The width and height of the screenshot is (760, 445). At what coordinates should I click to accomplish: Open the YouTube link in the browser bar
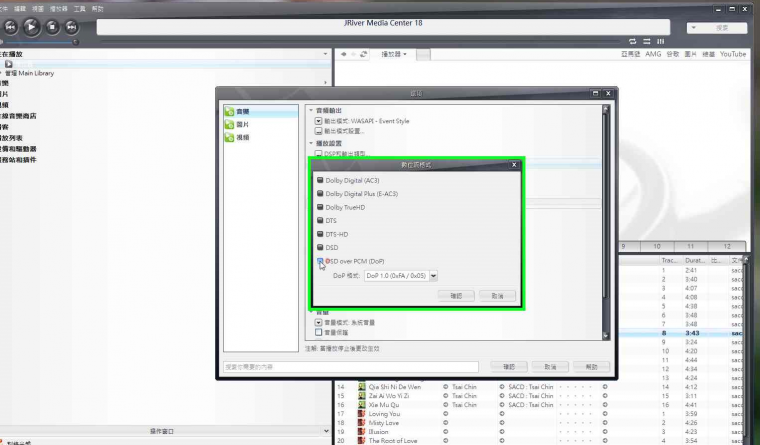pos(733,54)
